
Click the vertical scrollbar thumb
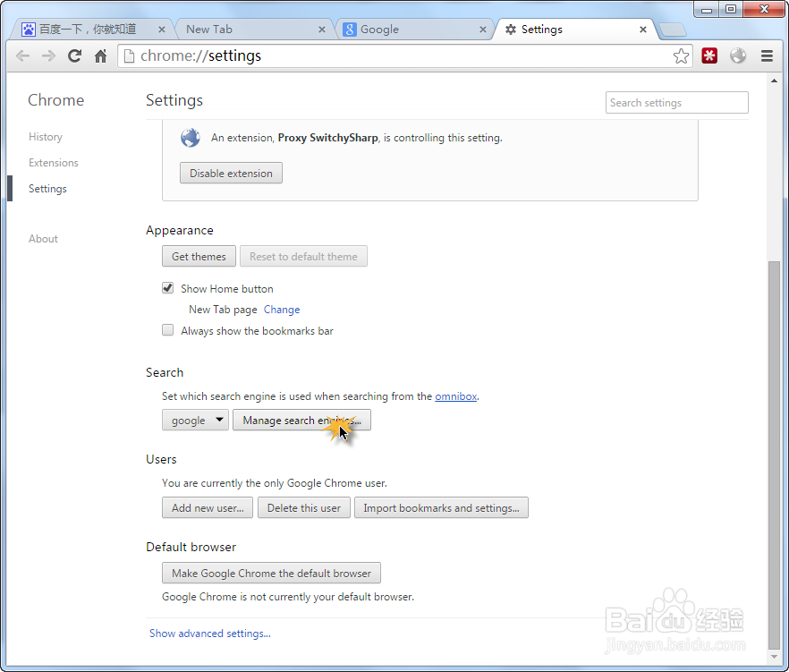point(774,455)
